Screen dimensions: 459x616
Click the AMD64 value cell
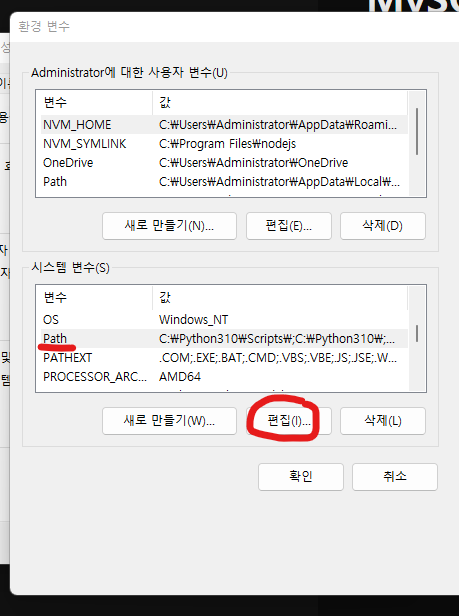180,376
